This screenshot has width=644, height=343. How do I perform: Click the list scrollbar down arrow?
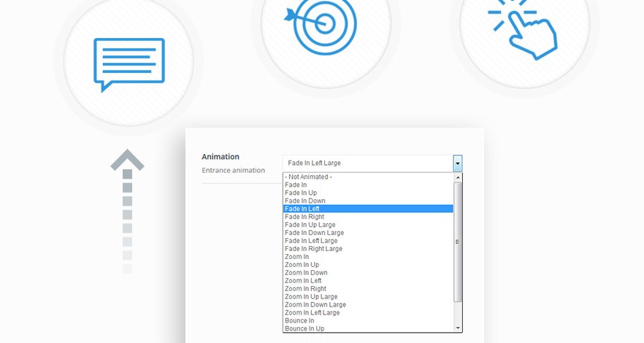pos(458,328)
